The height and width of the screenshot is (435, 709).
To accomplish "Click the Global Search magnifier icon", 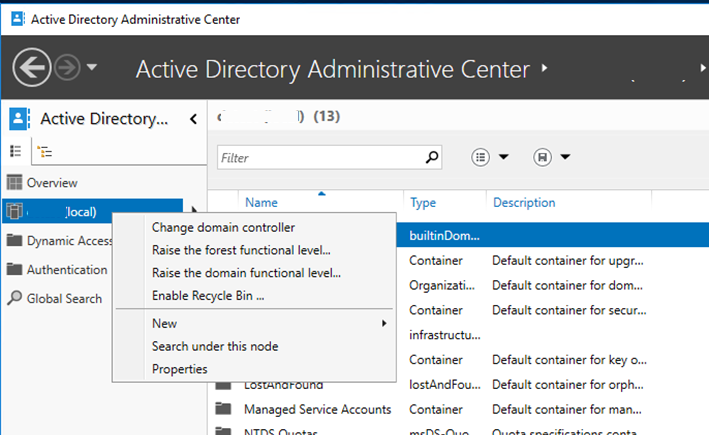I will click(x=14, y=298).
